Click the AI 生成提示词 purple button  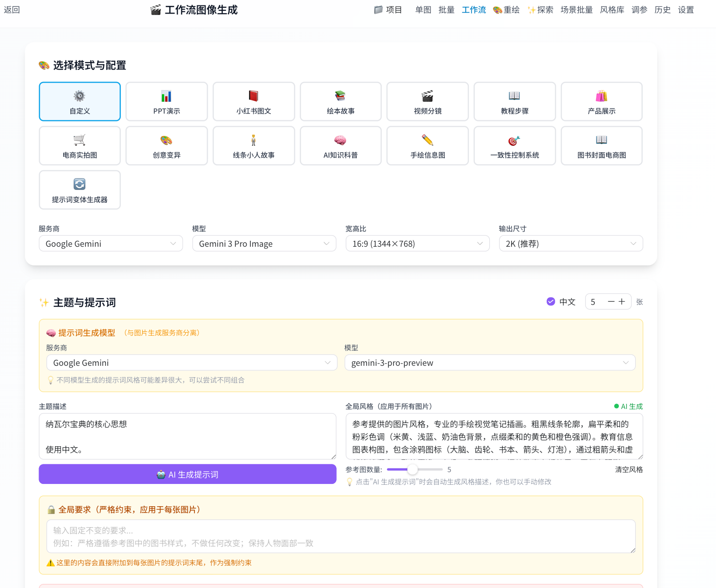pos(187,474)
